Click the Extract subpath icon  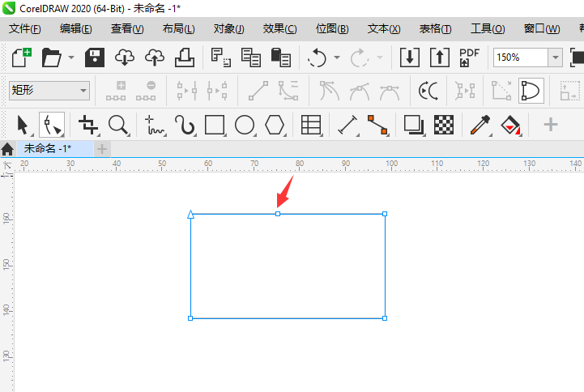tap(465, 92)
